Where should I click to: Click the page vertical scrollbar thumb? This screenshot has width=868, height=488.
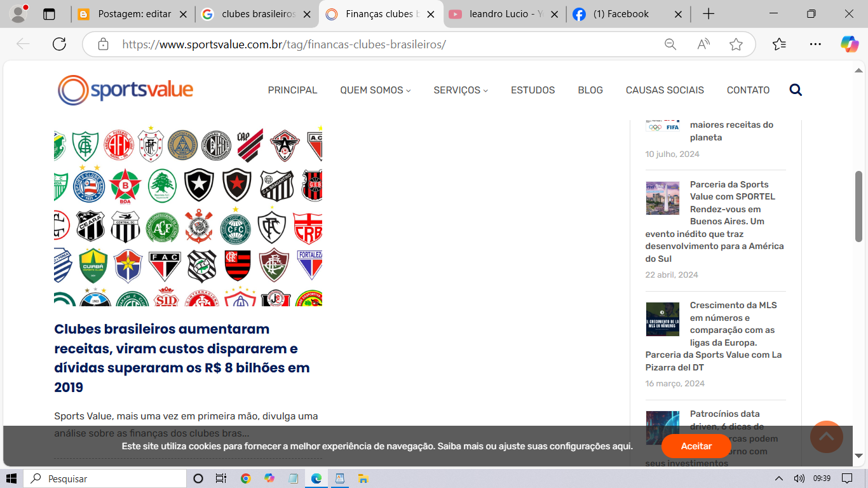click(858, 206)
